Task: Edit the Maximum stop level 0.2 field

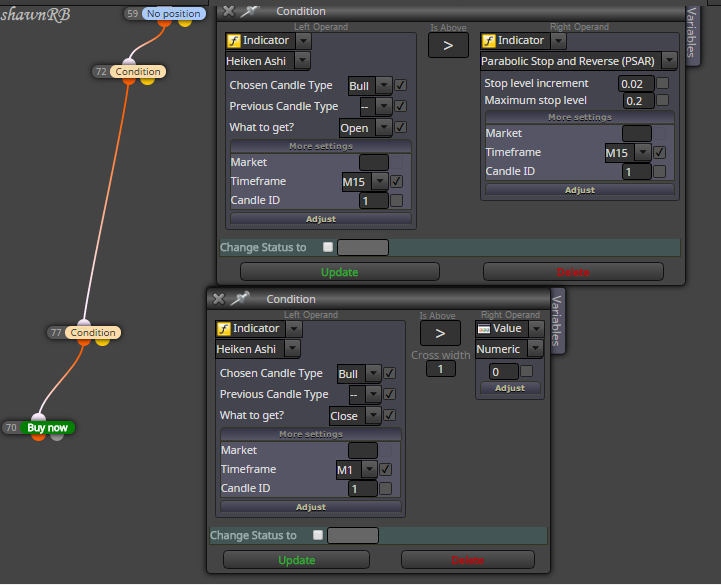Action: pos(638,101)
